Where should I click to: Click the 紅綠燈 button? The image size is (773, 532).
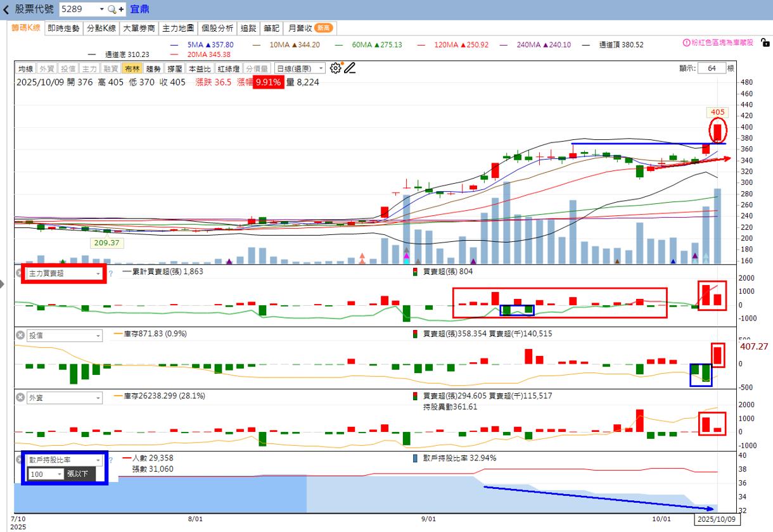coord(228,68)
